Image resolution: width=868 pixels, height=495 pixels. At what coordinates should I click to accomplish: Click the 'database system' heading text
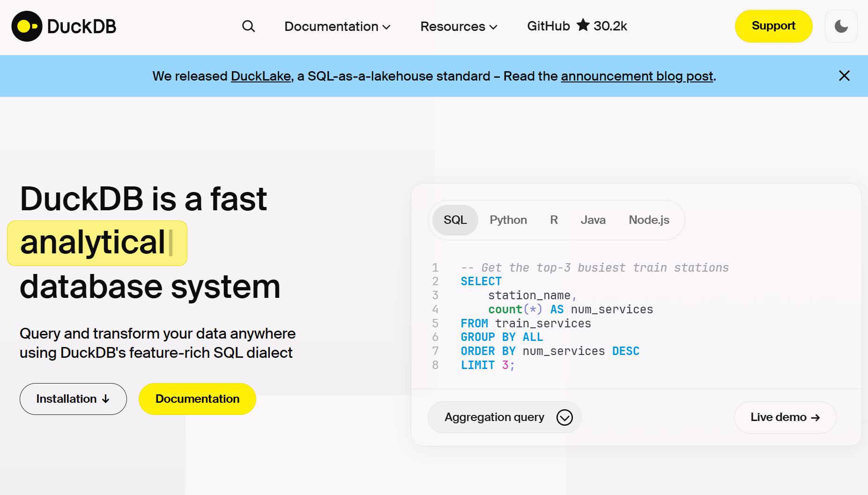(x=150, y=287)
